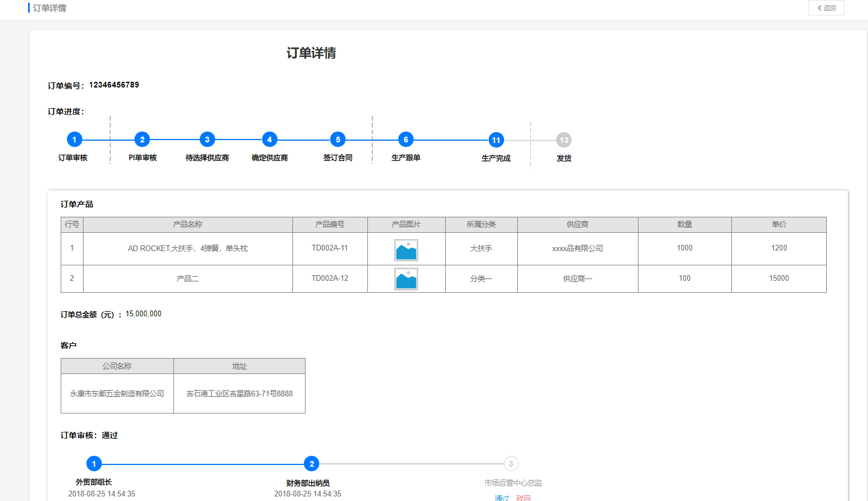The width and height of the screenshot is (868, 501).
Task: Select grey progress step 13 发货
Action: [564, 140]
